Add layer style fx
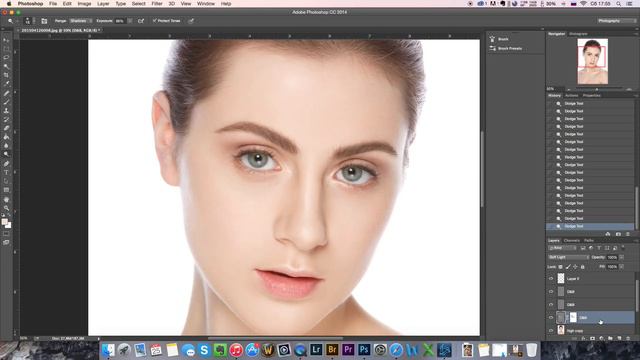This screenshot has height=360, width=640. (x=584, y=338)
